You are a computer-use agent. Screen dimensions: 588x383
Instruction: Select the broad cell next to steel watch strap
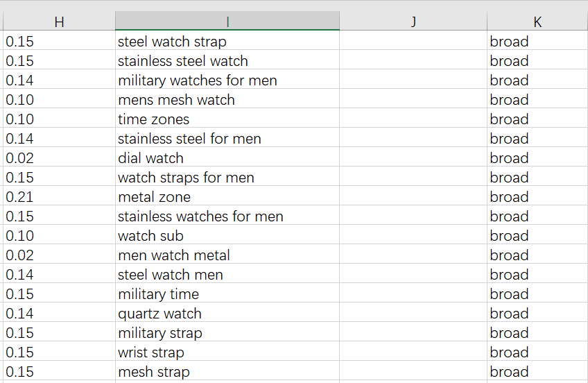[x=537, y=41]
